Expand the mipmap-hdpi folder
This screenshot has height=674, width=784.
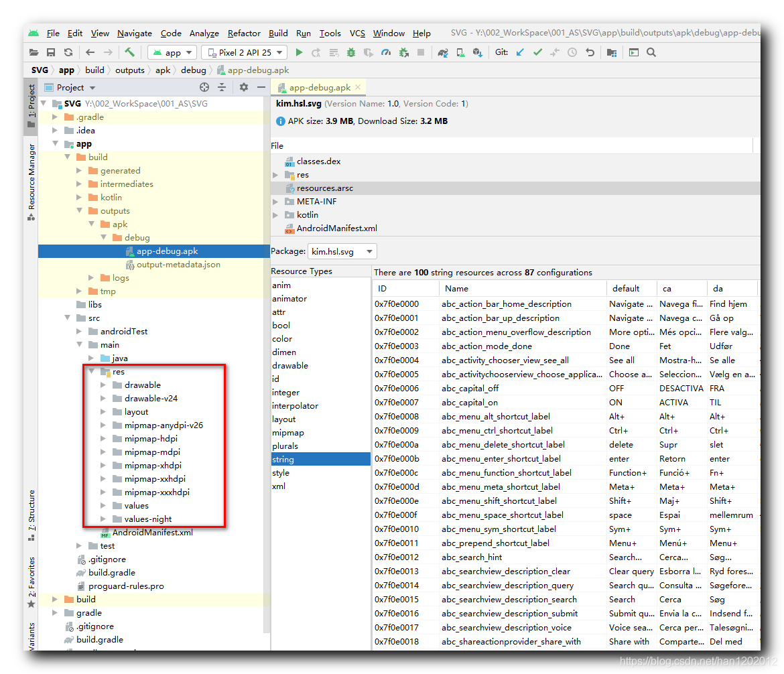click(x=103, y=438)
